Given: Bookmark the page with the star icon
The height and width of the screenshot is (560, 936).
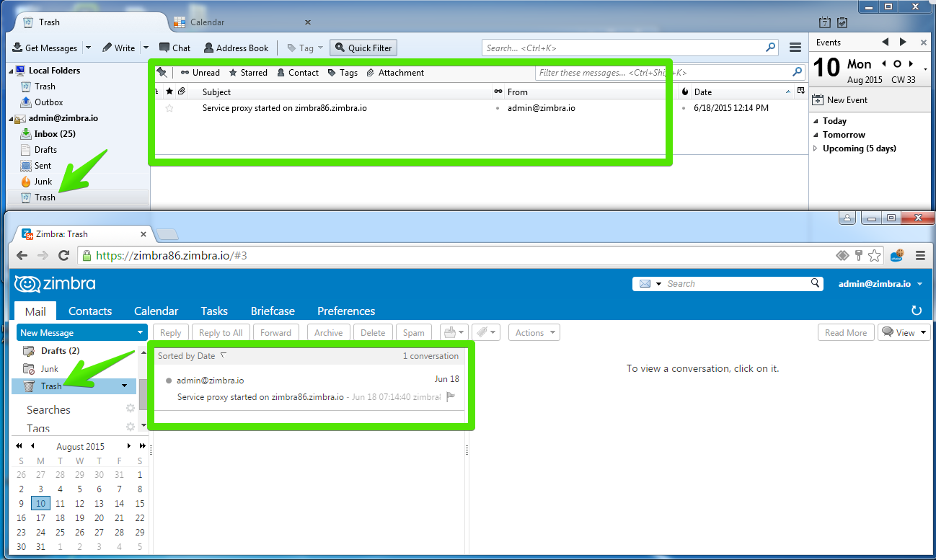Looking at the screenshot, I should (x=875, y=255).
